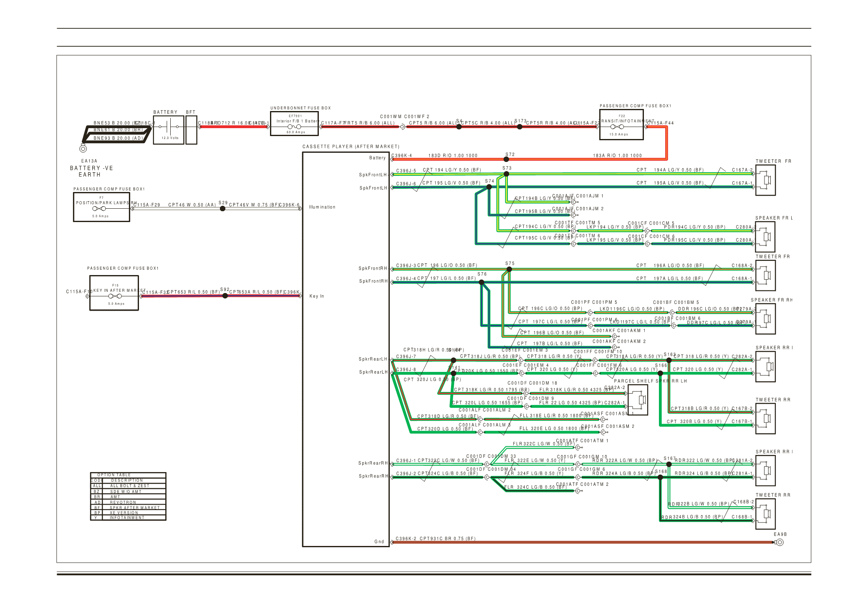This screenshot has width=868, height=614.
Task: Click the Cassette Player (After Market) title
Action: click(x=351, y=147)
